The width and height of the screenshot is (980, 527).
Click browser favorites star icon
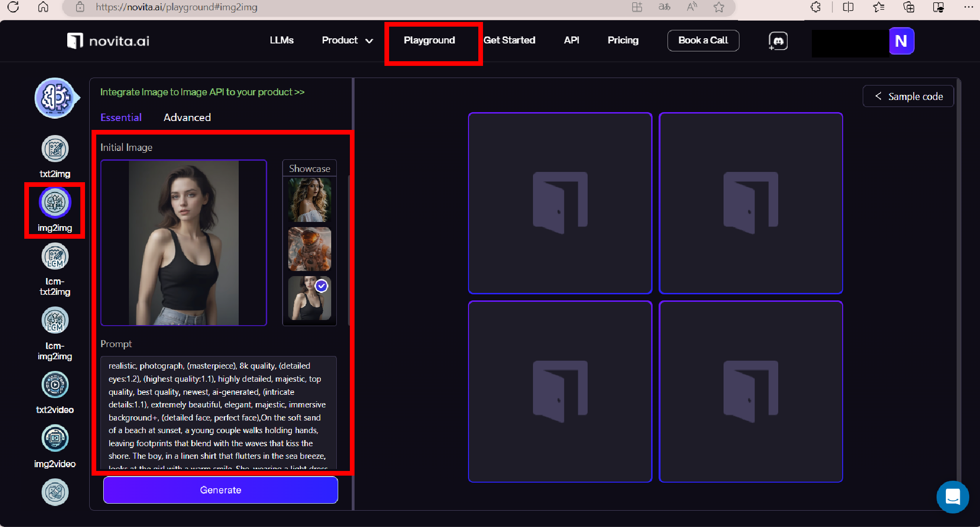719,7
